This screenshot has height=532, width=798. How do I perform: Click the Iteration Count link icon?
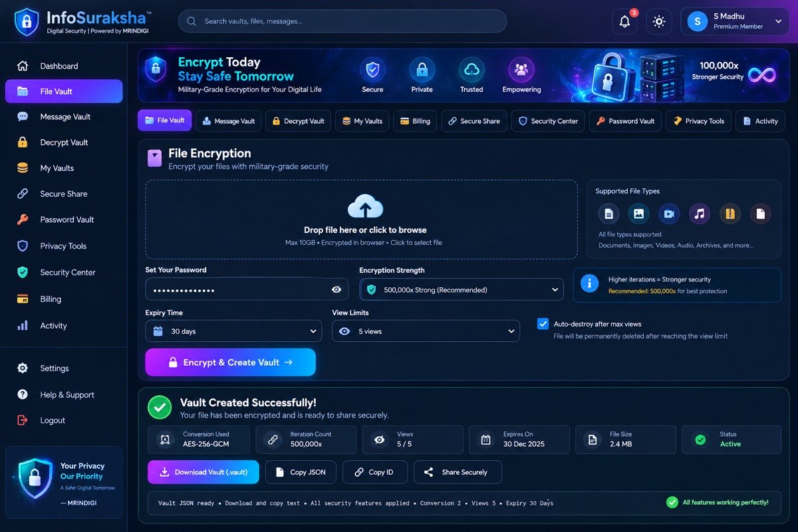point(272,440)
